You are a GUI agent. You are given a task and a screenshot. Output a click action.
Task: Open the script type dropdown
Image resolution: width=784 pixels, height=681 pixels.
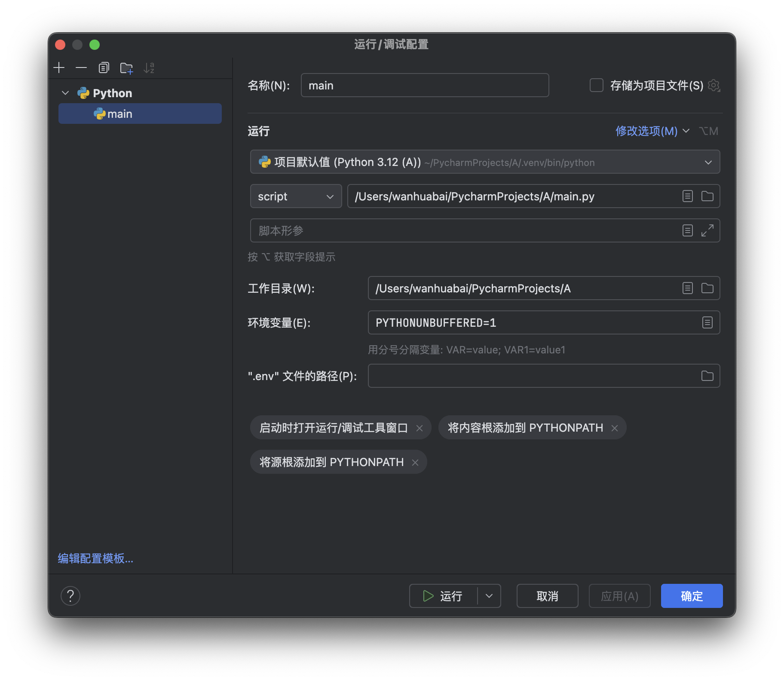click(x=296, y=196)
